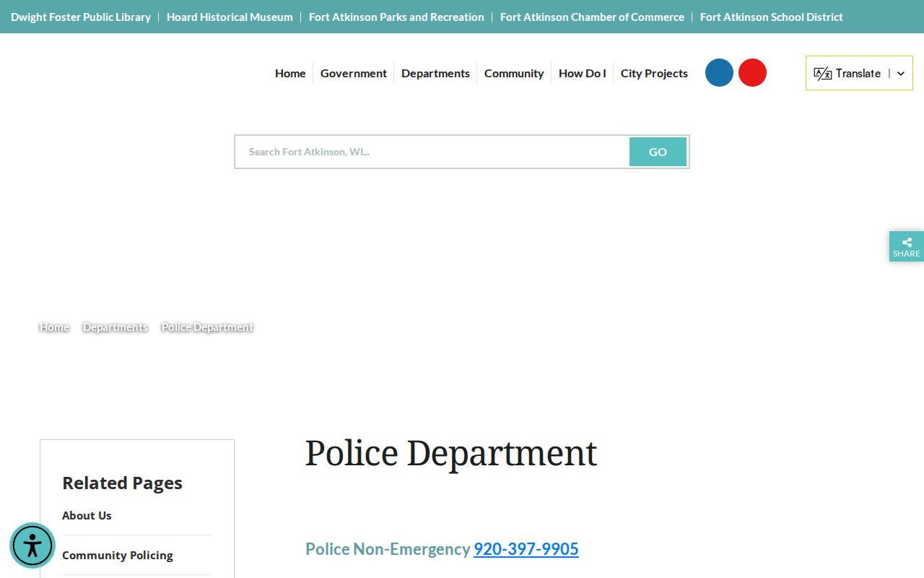The image size is (924, 578).
Task: Click the Search Fort Atkinson input field
Action: coord(433,152)
